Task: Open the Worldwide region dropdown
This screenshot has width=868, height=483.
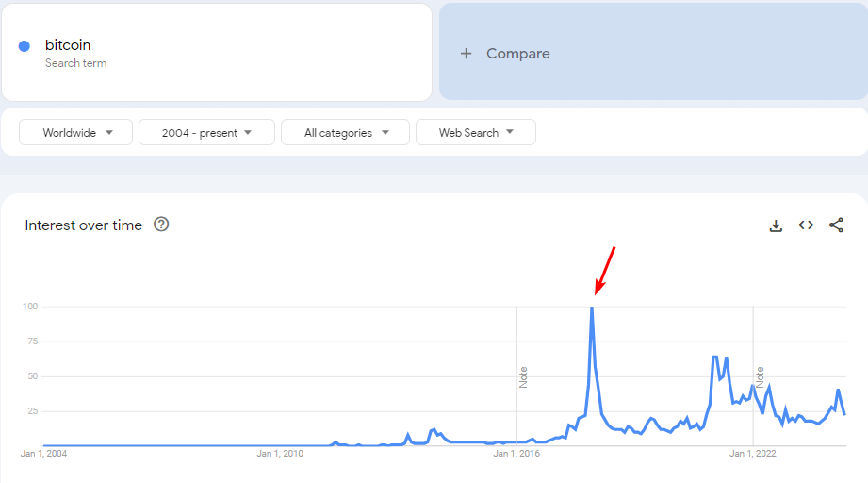Action: [75, 133]
